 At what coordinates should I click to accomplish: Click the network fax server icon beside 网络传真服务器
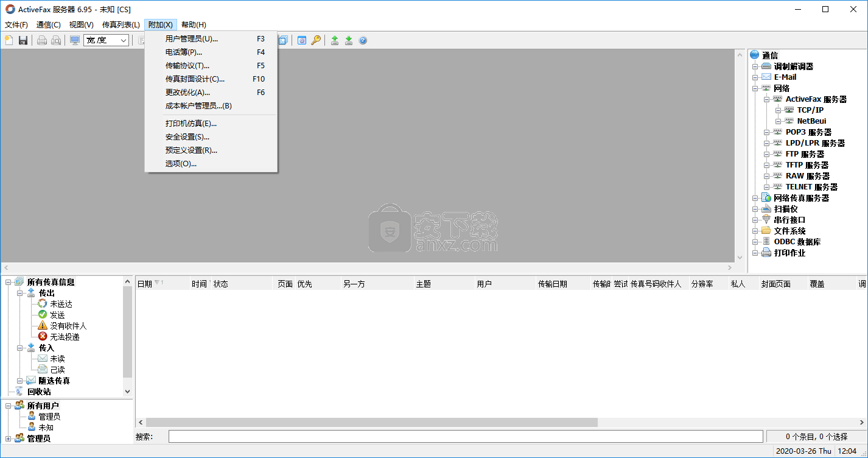[x=766, y=198]
